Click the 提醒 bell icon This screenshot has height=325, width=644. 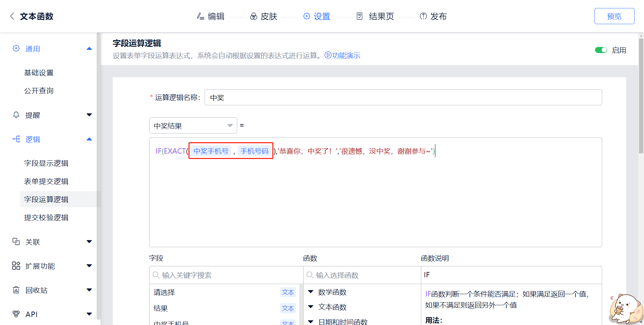click(x=16, y=115)
